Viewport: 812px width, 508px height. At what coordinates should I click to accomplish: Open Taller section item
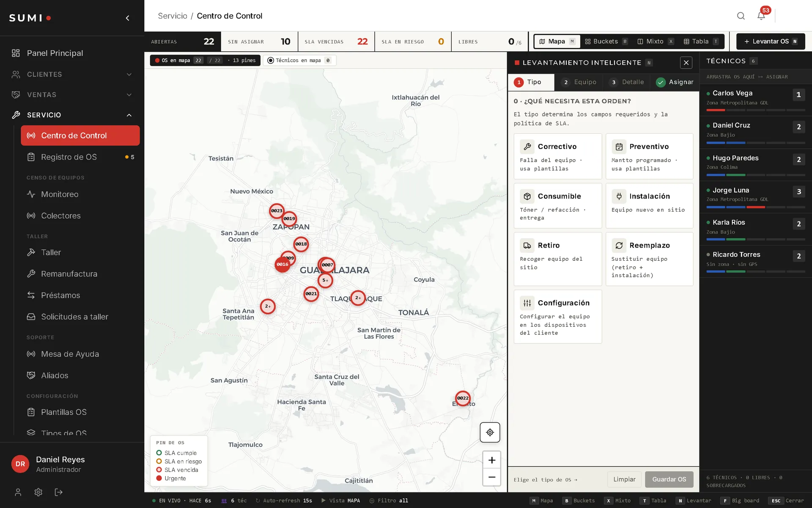80,252
